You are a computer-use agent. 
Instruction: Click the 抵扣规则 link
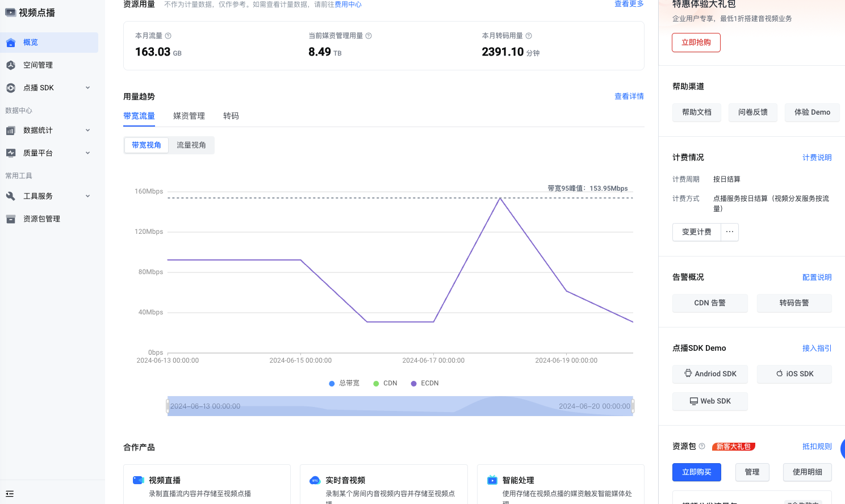[x=817, y=447]
